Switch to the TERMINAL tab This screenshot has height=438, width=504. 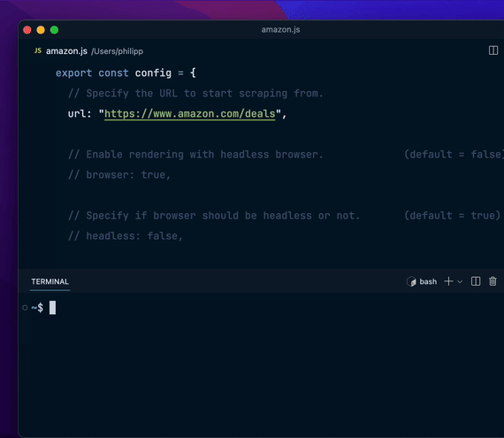(x=50, y=281)
